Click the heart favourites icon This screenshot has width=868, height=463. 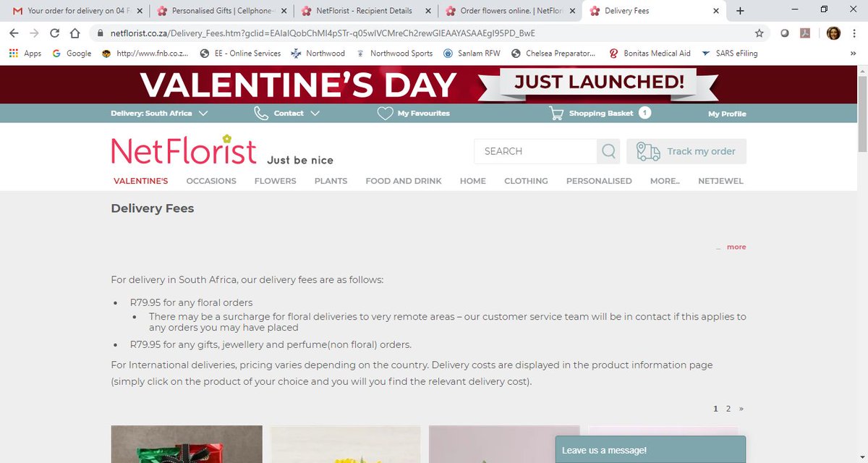[385, 114]
